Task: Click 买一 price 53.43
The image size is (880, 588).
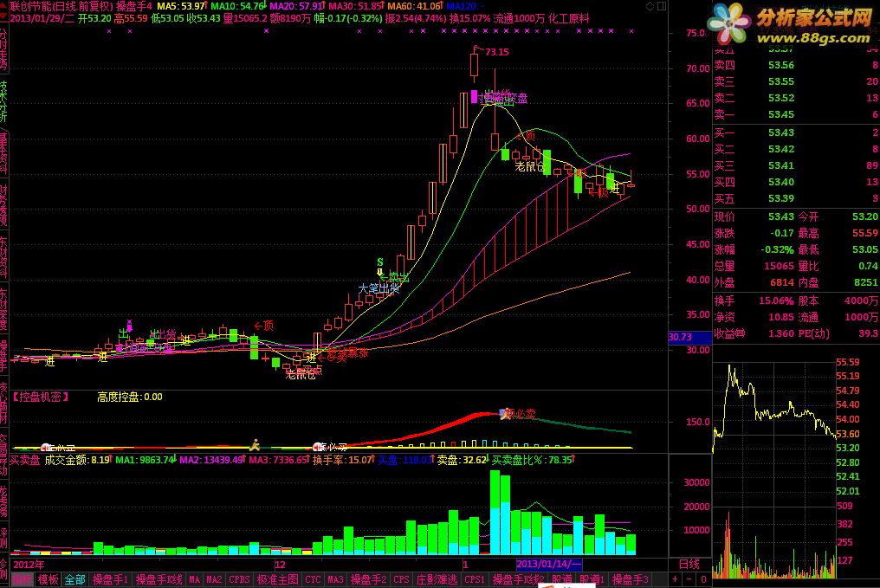Action: click(780, 133)
